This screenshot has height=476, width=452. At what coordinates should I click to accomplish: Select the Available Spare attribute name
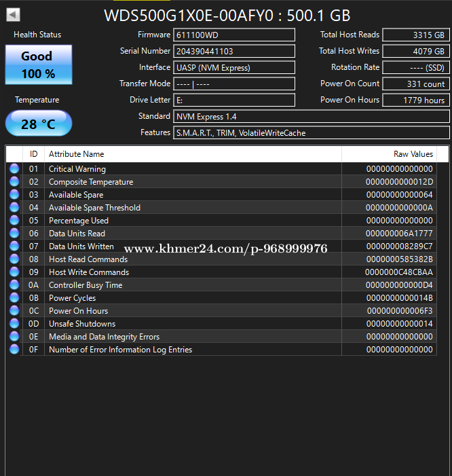click(76, 195)
